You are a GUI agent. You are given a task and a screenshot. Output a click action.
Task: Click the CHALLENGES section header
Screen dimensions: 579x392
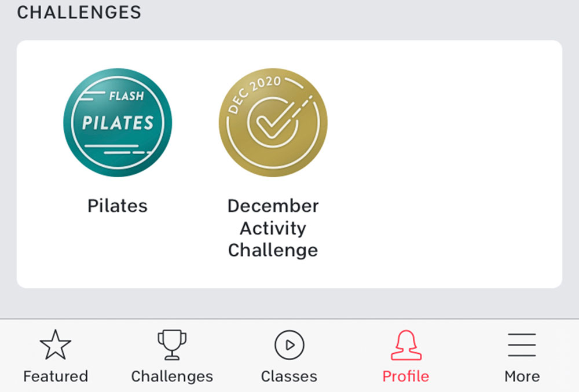79,12
